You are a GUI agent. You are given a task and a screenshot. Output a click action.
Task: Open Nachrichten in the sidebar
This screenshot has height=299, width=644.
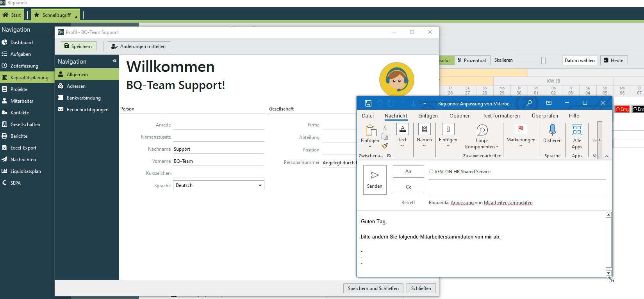[23, 159]
